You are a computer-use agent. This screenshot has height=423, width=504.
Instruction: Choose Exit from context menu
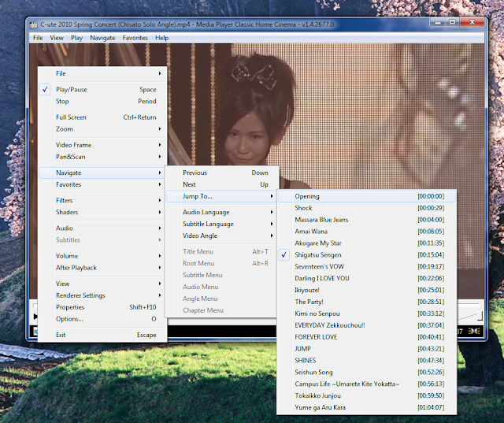click(x=102, y=335)
